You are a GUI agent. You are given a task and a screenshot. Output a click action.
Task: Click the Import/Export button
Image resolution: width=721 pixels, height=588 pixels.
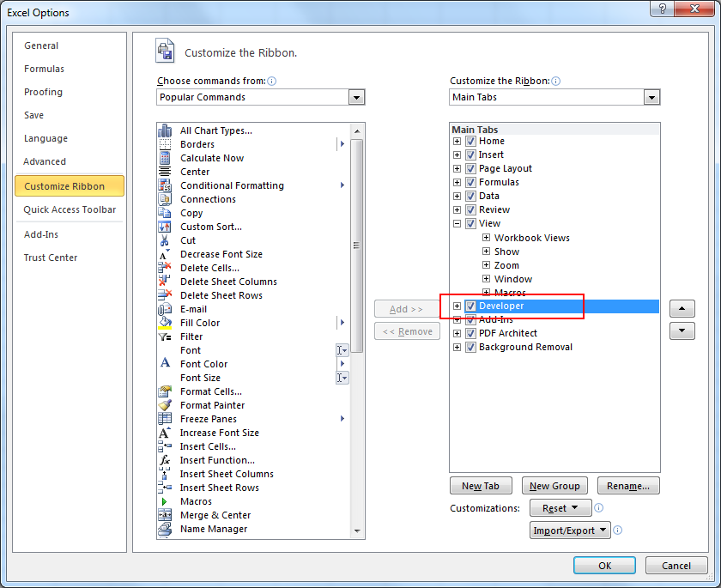pyautogui.click(x=570, y=530)
